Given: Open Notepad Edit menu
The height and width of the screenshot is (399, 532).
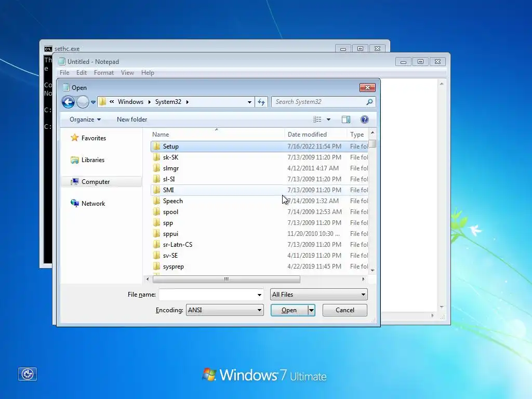Looking at the screenshot, I should point(82,73).
